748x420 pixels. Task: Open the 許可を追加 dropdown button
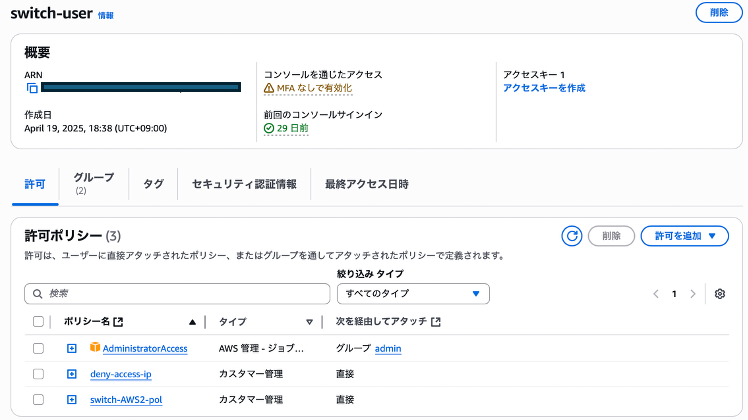[x=685, y=236]
